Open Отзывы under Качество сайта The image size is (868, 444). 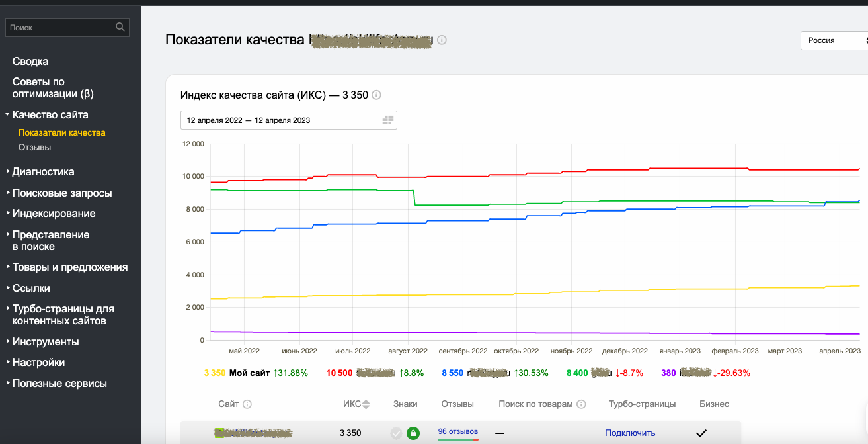(x=34, y=147)
